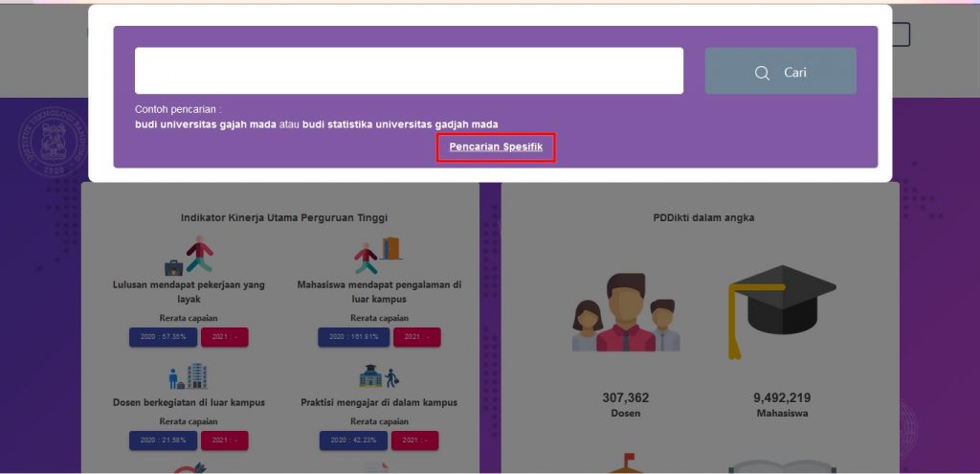Select 2020 : 21.58% badge under Dosen berkegiatan

coord(163,440)
